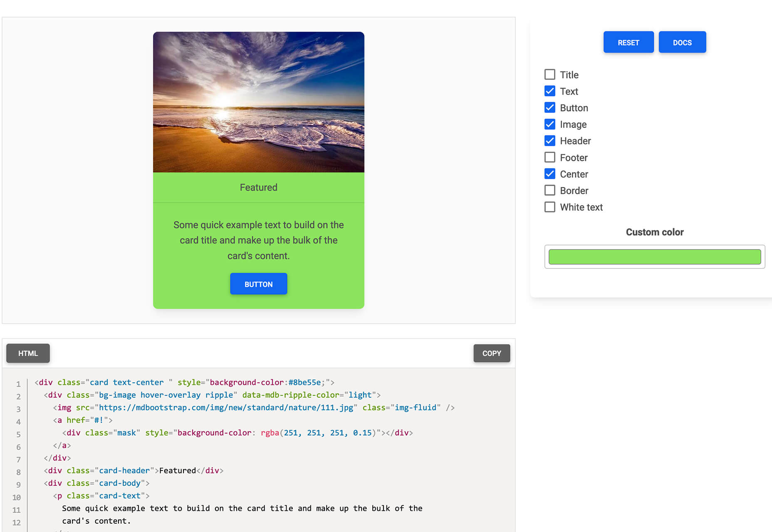Enable the Border checkbox
772x532 pixels.
coord(549,190)
